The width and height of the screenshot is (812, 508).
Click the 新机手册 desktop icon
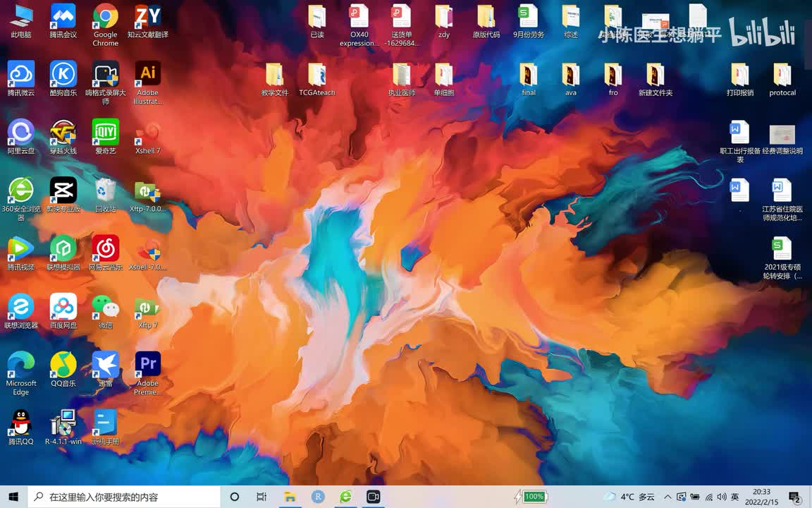(106, 427)
